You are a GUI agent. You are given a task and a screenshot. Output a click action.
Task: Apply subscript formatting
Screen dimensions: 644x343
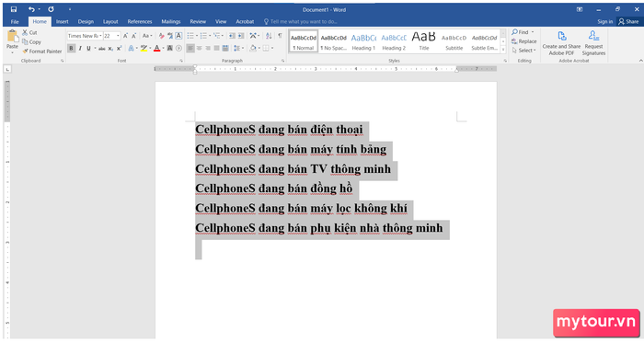pyautogui.click(x=110, y=49)
